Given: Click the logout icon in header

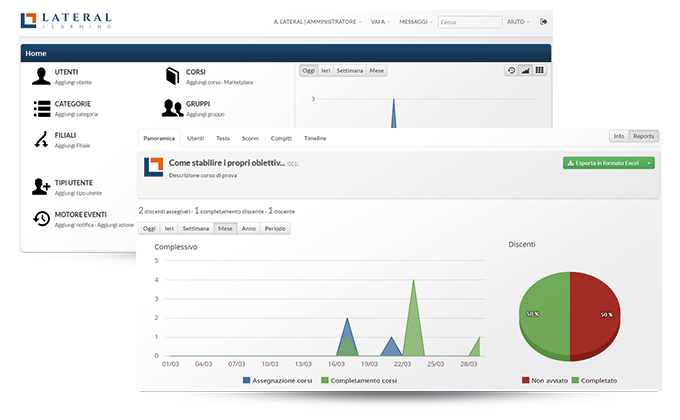Looking at the screenshot, I should point(543,22).
